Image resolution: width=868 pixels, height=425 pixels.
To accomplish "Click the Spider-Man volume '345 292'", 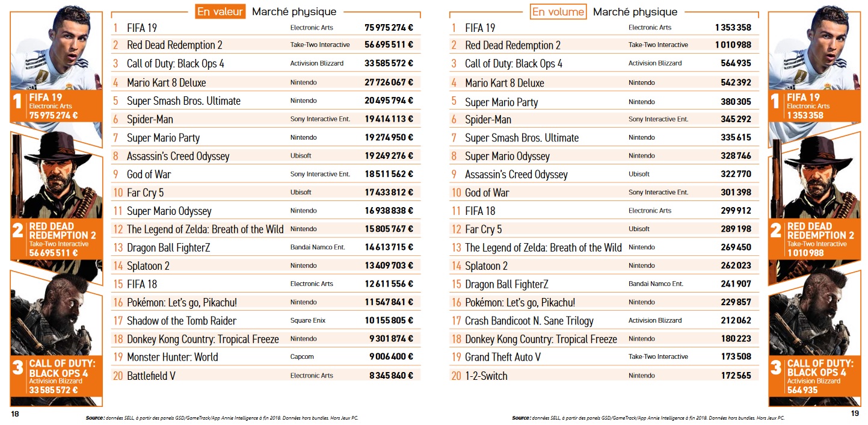I will coord(736,119).
